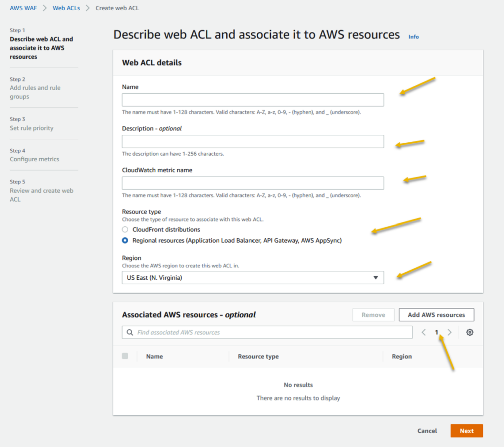Sort by Name column header

(x=154, y=357)
